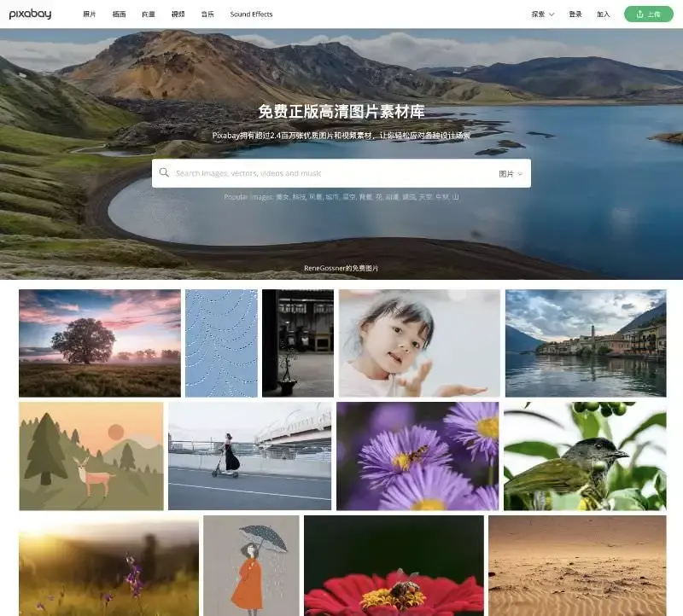Click the Pixabay logo
Image resolution: width=683 pixels, height=616 pixels.
30,14
